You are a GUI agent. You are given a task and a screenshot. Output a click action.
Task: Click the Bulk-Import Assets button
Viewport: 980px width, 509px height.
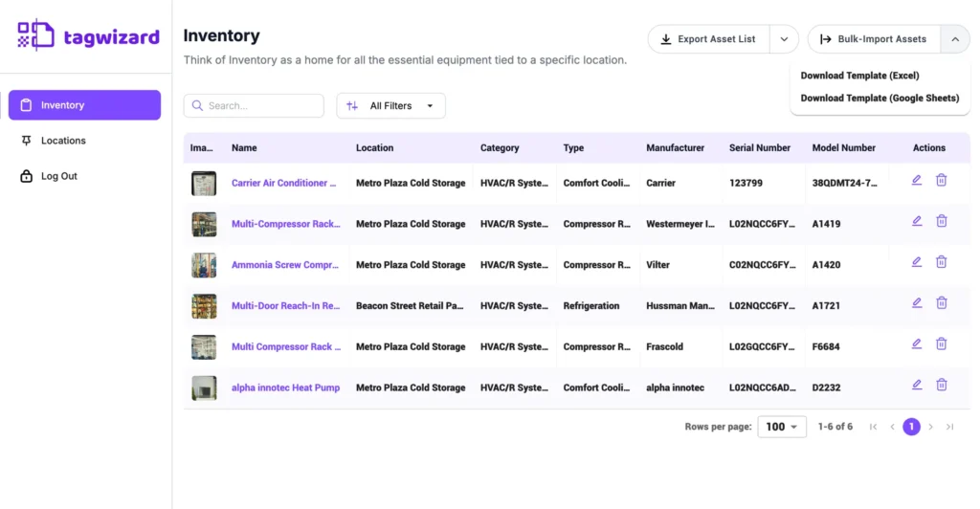pyautogui.click(x=874, y=39)
